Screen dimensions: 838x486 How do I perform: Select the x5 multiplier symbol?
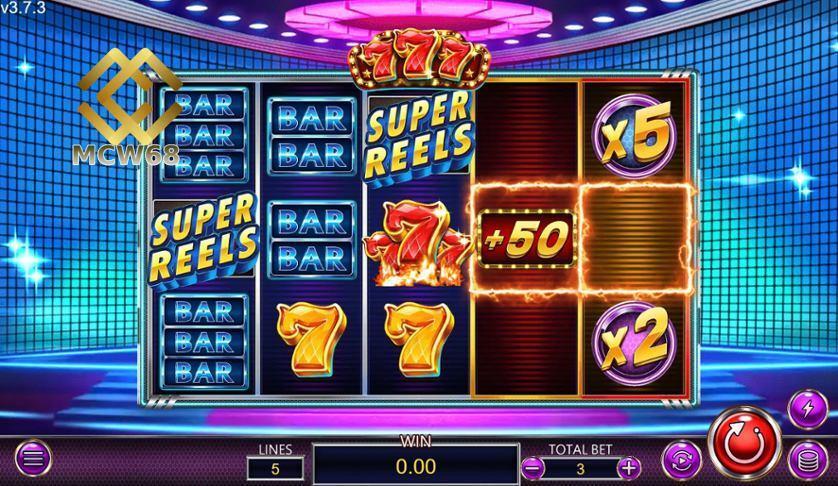tap(634, 136)
